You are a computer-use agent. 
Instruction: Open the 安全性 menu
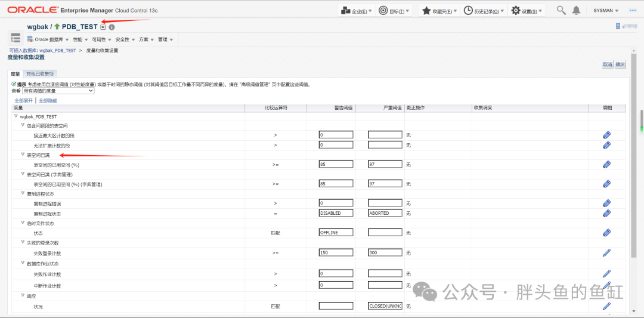[125, 39]
